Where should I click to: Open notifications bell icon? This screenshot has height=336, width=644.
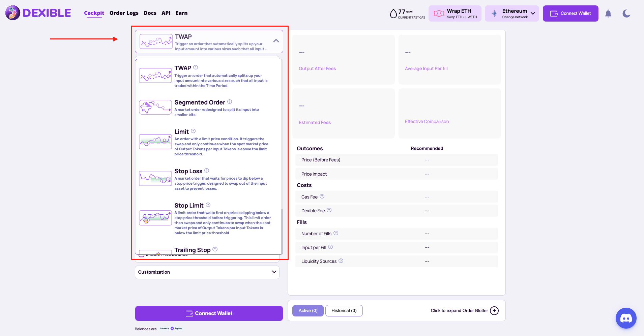[x=608, y=13]
